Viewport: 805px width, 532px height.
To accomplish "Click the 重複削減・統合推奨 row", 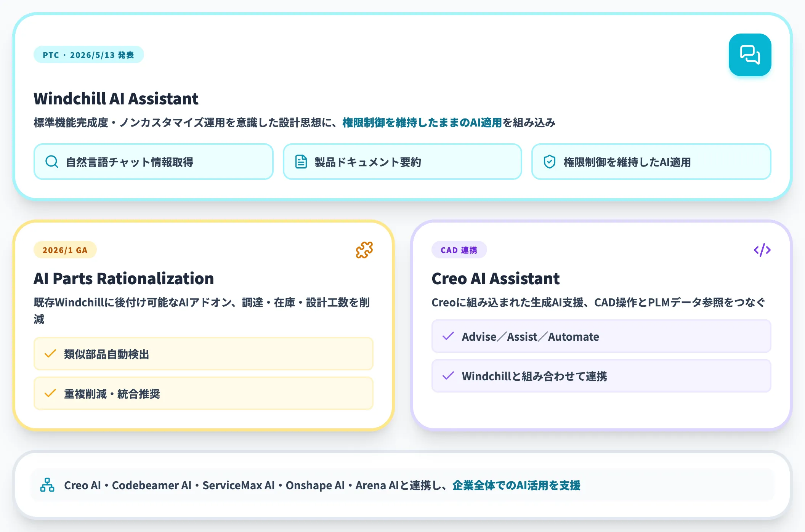I will click(x=204, y=393).
